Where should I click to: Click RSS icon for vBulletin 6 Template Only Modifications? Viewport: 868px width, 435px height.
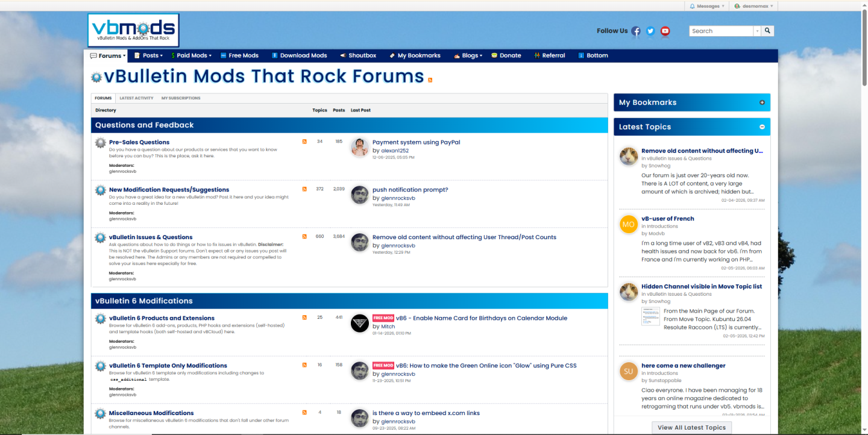click(x=304, y=365)
